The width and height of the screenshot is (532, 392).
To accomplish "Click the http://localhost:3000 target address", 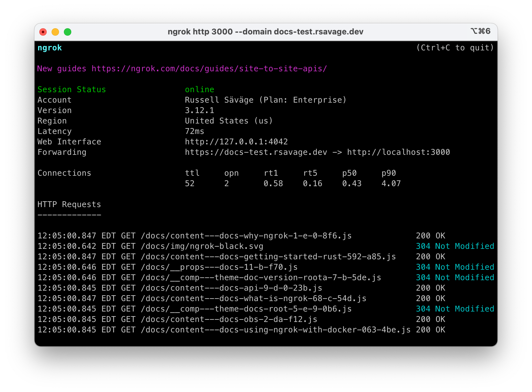I will pyautogui.click(x=398, y=152).
